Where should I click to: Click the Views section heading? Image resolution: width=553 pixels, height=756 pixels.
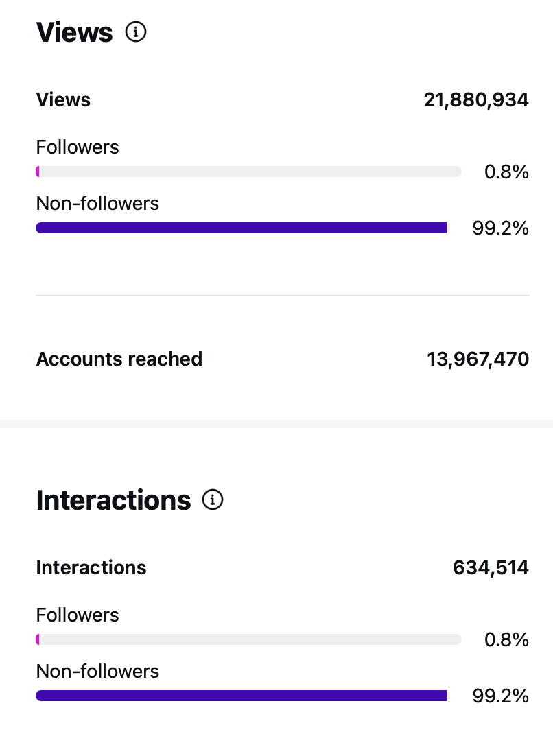point(73,32)
